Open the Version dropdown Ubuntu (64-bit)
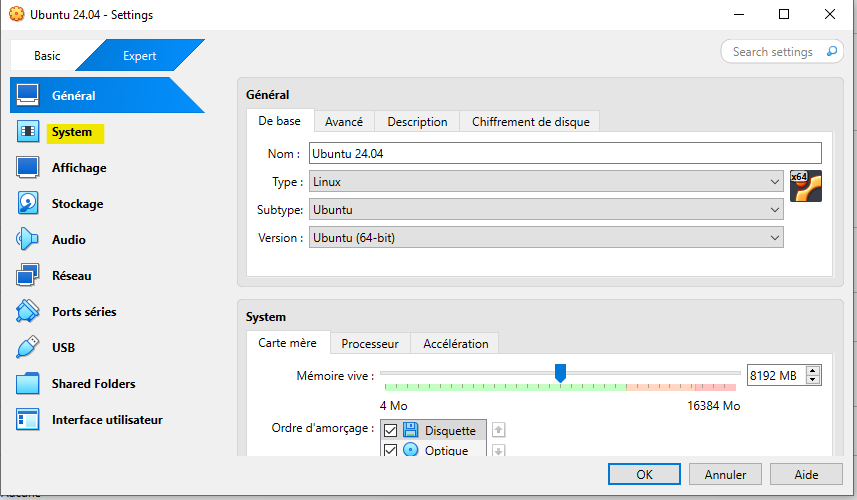Image resolution: width=857 pixels, height=500 pixels. [545, 238]
